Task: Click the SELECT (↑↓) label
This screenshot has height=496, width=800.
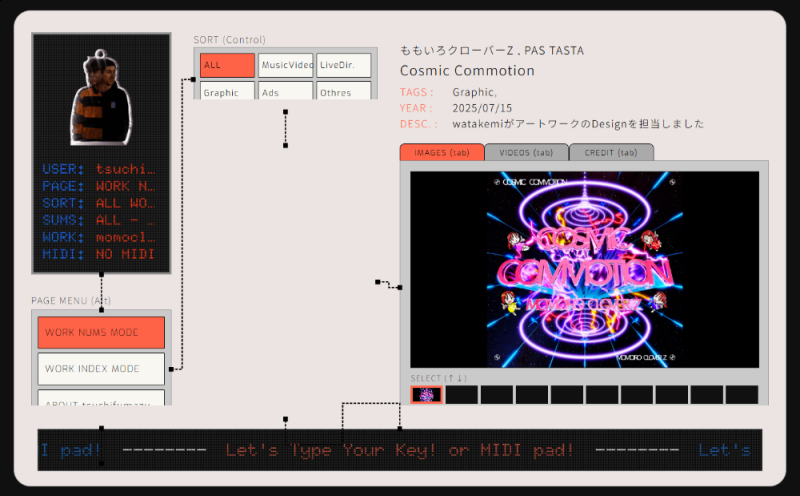Action: click(439, 378)
